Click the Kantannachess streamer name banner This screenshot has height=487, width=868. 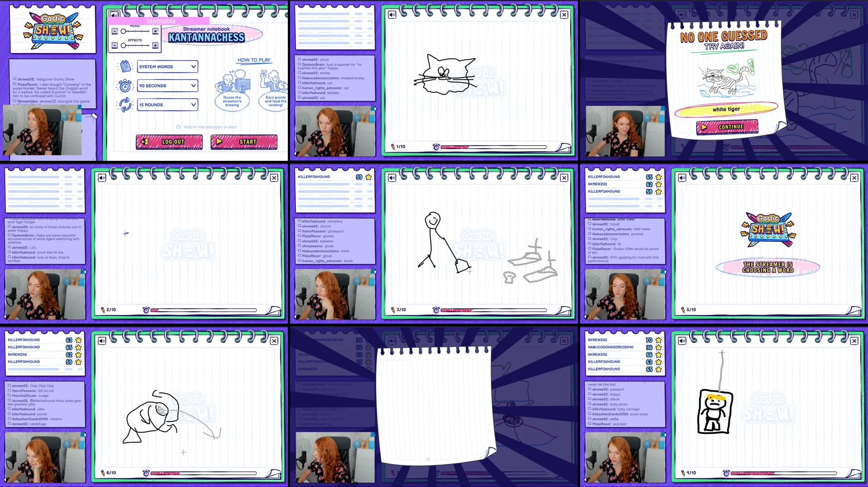pyautogui.click(x=207, y=37)
